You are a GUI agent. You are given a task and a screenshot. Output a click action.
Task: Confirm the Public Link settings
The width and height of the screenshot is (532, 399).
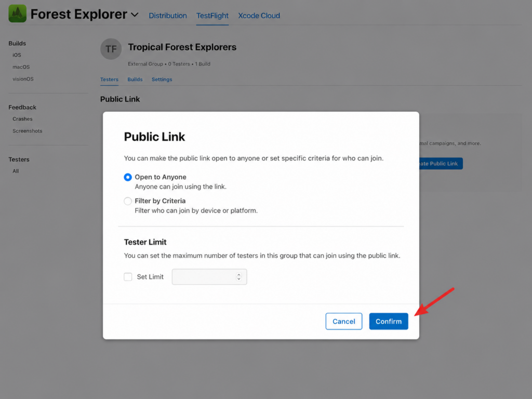coord(389,321)
